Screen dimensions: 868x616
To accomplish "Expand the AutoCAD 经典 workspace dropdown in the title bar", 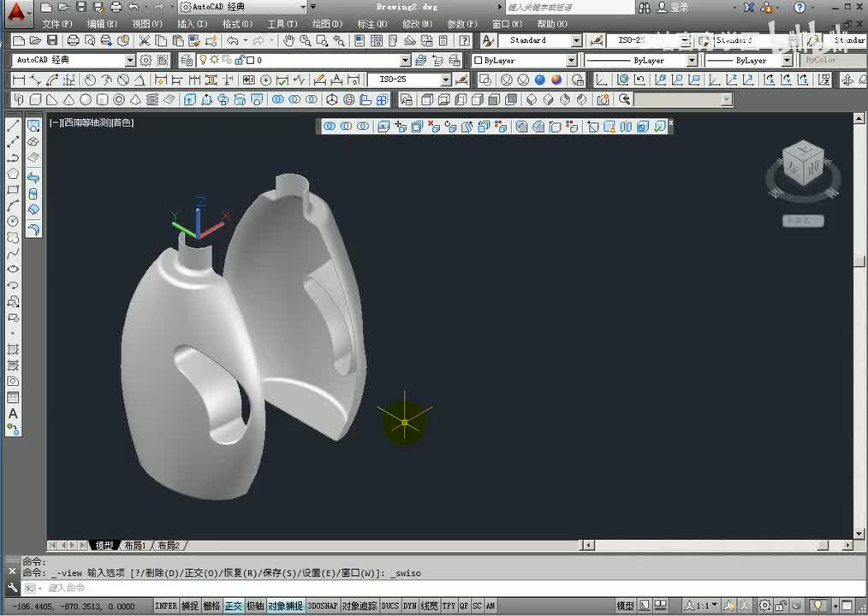I will (303, 7).
